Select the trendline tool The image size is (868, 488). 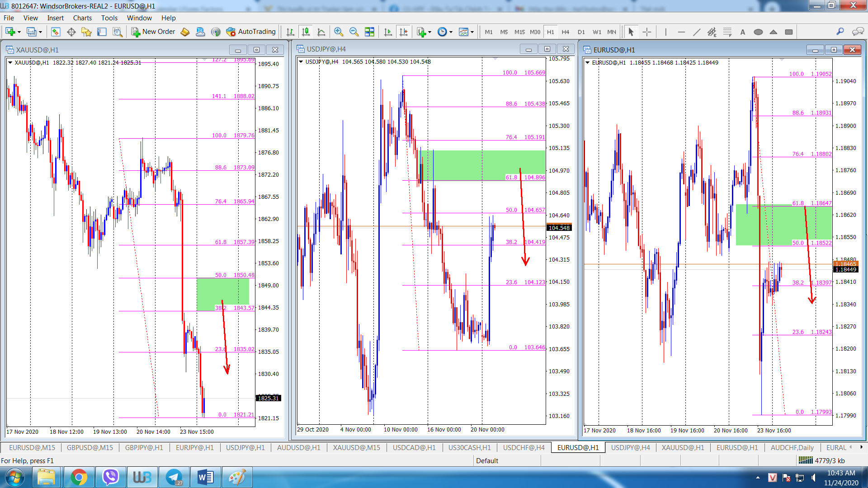pyautogui.click(x=697, y=32)
